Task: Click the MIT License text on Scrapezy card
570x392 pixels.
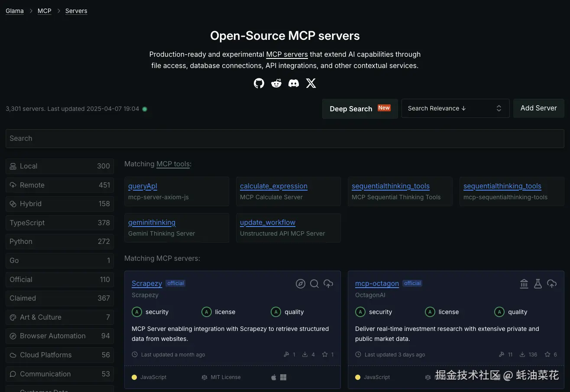Action: [x=226, y=377]
